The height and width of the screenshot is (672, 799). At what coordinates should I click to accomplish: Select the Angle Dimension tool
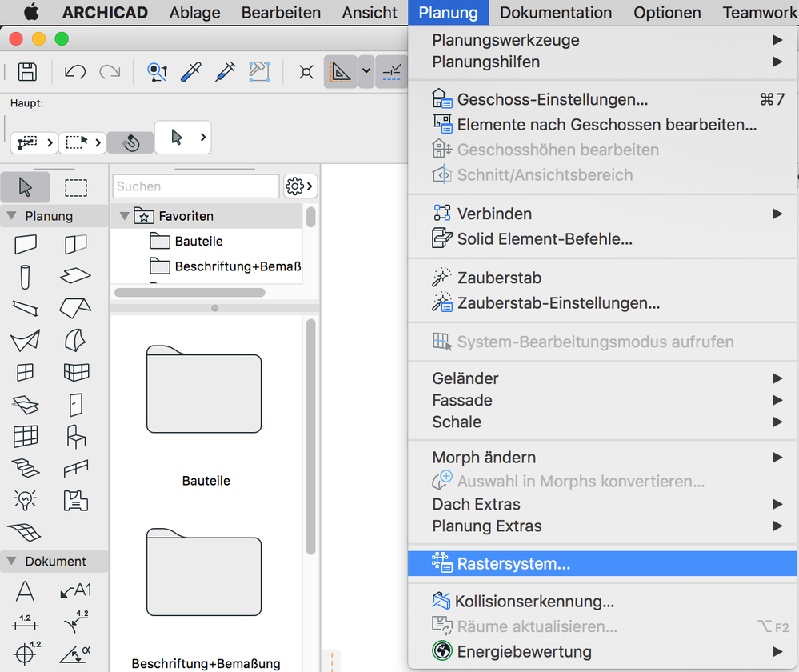pyautogui.click(x=76, y=654)
